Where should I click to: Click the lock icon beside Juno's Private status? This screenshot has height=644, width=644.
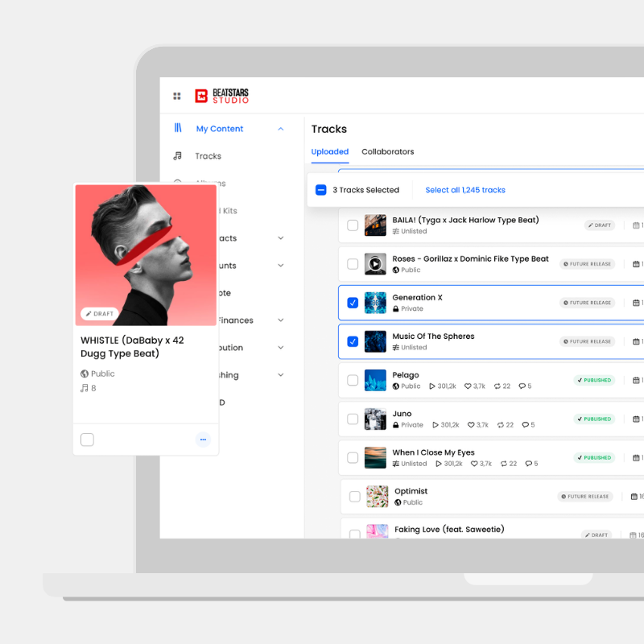[394, 424]
